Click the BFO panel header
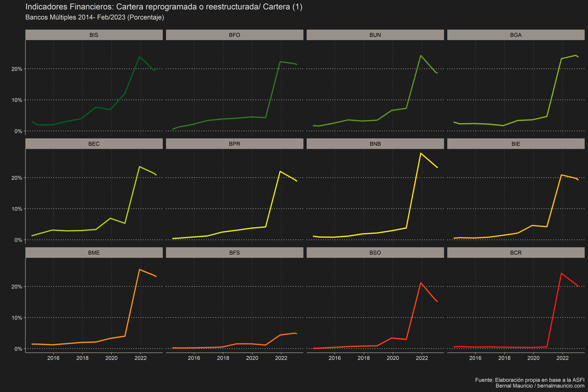Image resolution: width=588 pixels, height=392 pixels. point(235,35)
